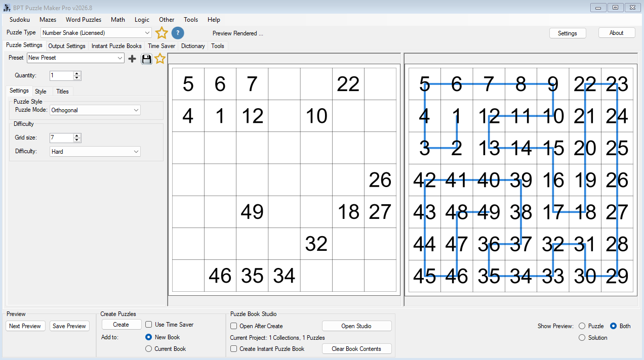
Task: Select Current Book radio option
Action: pyautogui.click(x=148, y=349)
